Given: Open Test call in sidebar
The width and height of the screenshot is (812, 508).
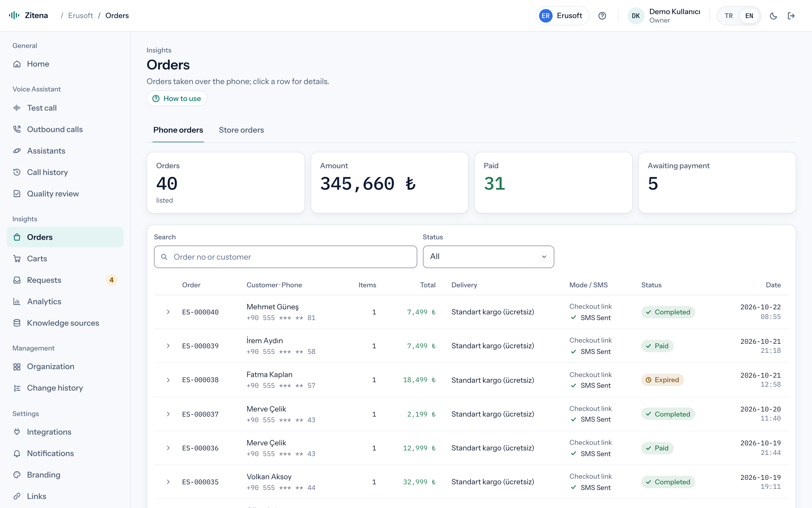Looking at the screenshot, I should coord(65,108).
